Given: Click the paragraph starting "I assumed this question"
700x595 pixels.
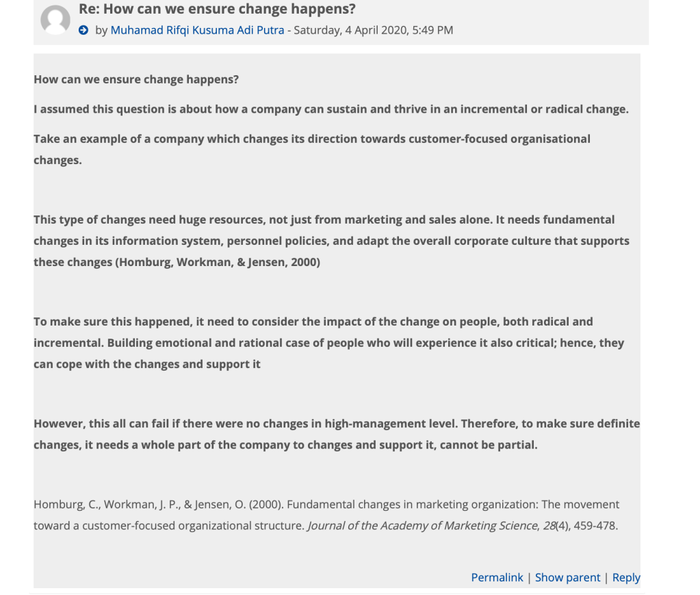Looking at the screenshot, I should 330,109.
